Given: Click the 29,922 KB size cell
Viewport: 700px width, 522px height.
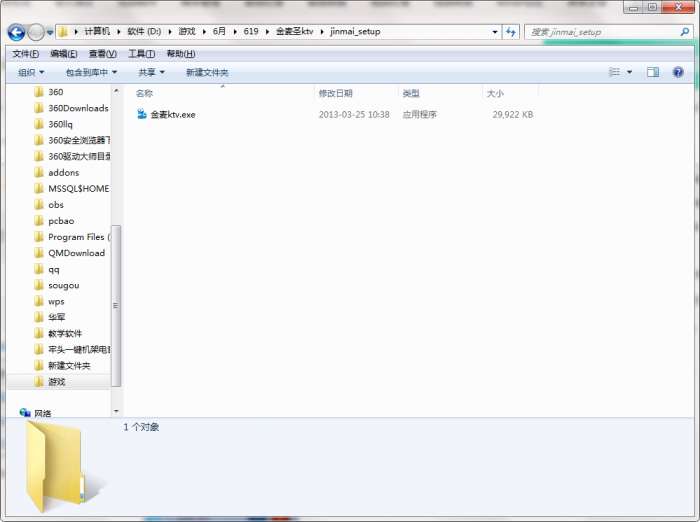Looking at the screenshot, I should click(512, 114).
